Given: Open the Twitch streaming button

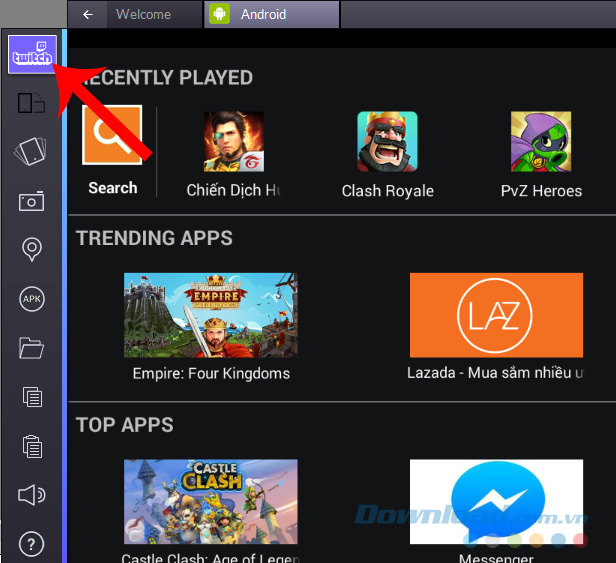Looking at the screenshot, I should click(x=32, y=54).
